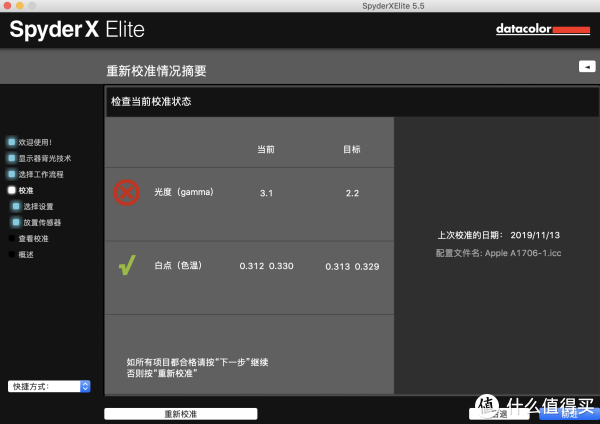Click target gamma value 2.2
The width and height of the screenshot is (600, 424).
[x=352, y=193]
